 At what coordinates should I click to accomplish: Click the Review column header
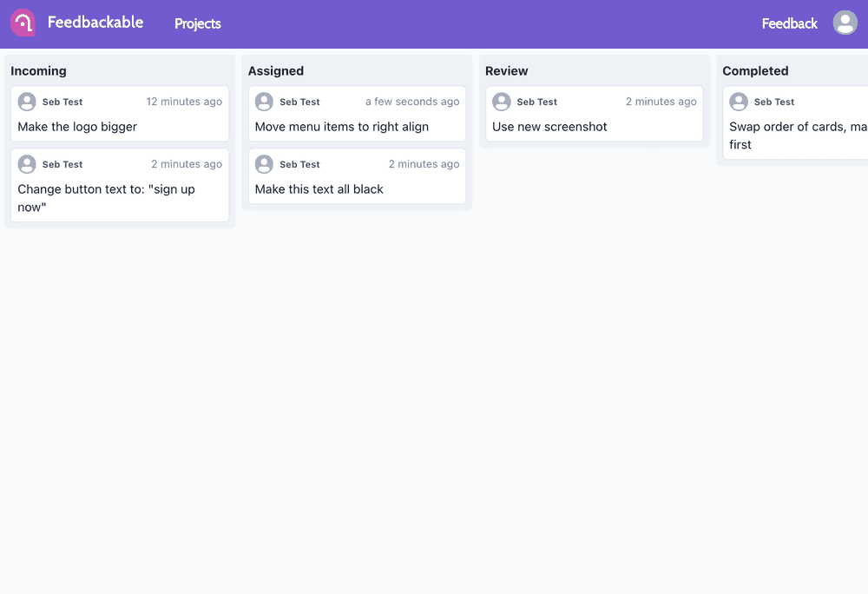coord(507,71)
